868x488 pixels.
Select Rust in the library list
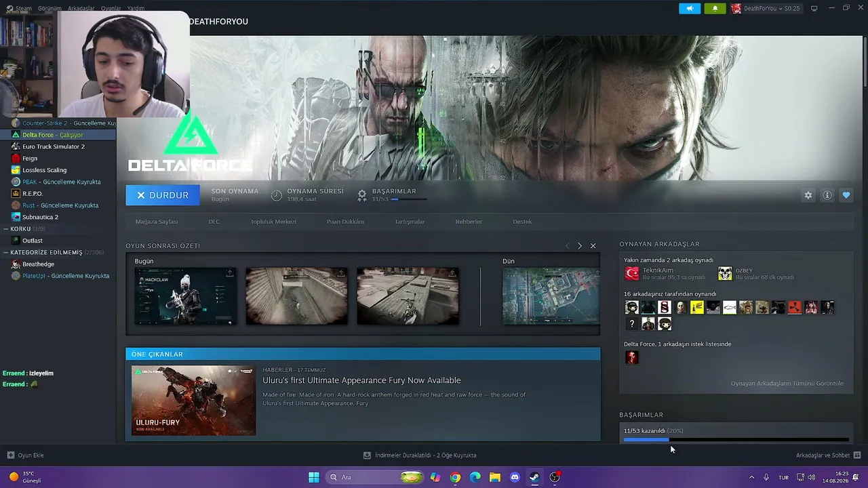click(58, 205)
